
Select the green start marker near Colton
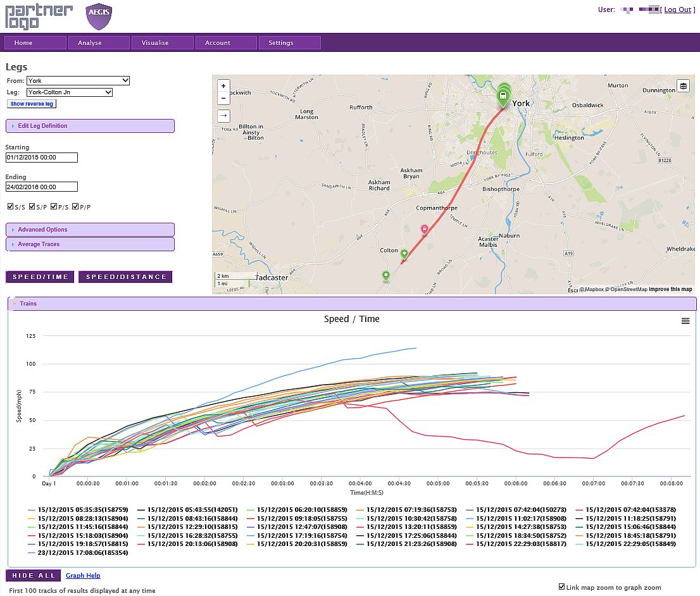[x=404, y=253]
